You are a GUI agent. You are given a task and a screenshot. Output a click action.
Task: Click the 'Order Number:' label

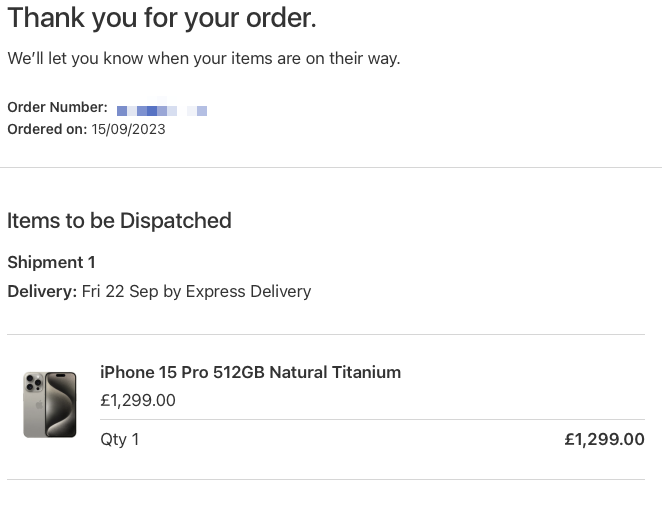(x=57, y=107)
